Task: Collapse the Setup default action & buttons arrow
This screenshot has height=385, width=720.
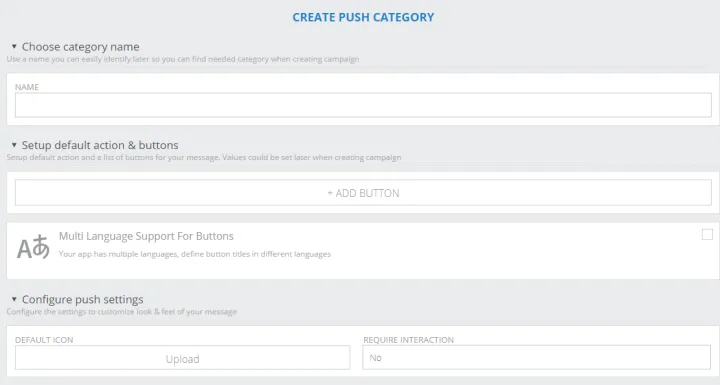Action: (14, 145)
